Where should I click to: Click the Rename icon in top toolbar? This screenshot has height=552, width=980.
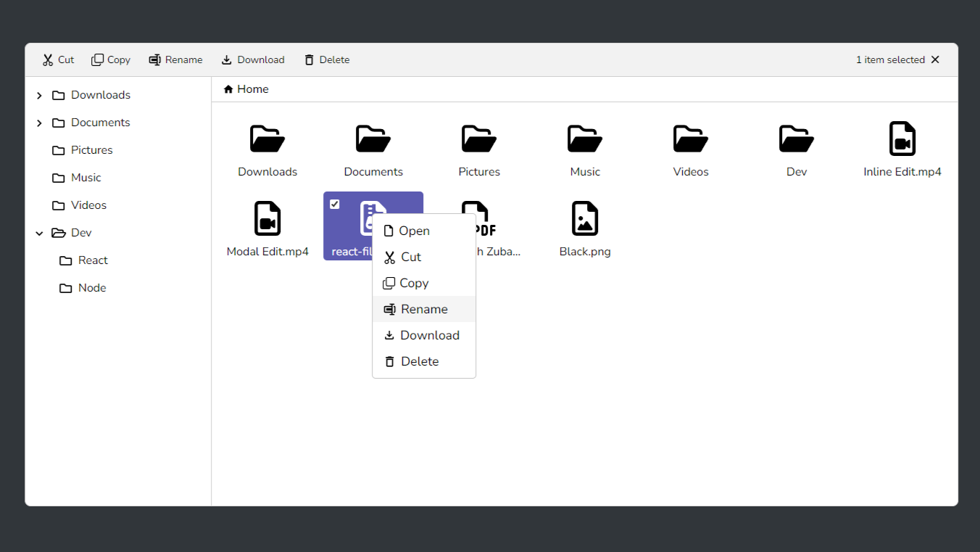point(154,60)
